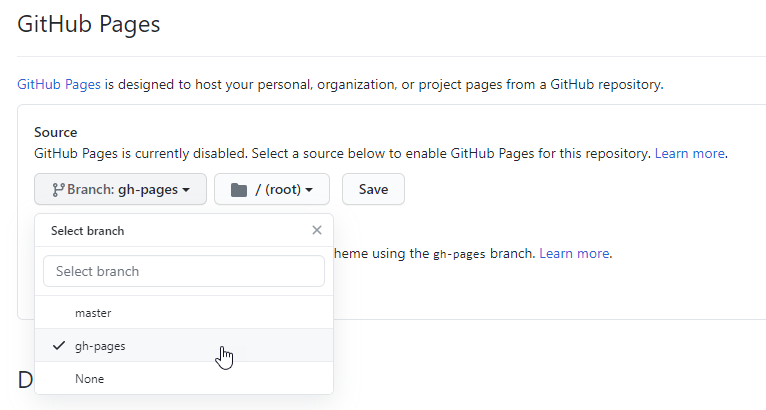The image size is (766, 410).
Task: Click the Source heading text
Action: tap(56, 132)
